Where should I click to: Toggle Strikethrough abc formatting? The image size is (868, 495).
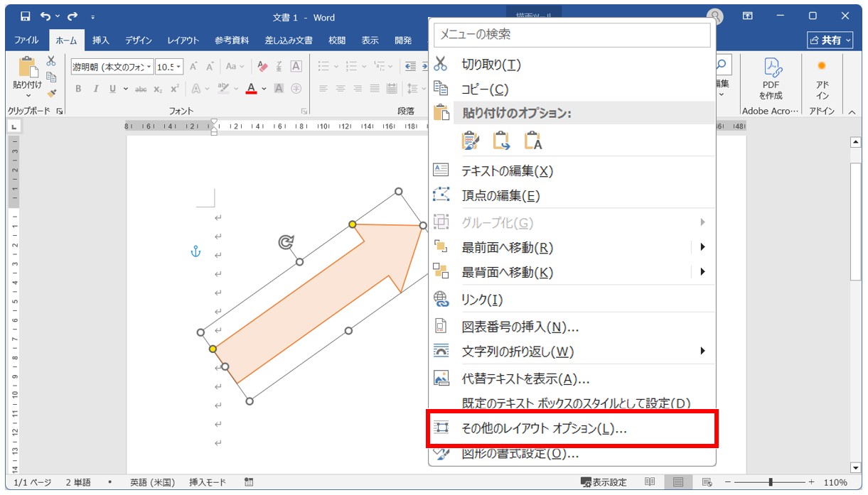coord(141,89)
